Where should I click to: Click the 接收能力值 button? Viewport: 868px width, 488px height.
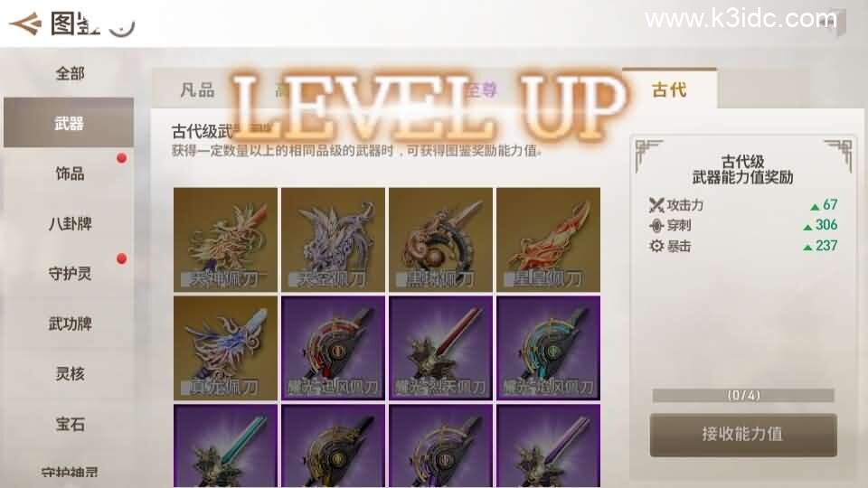tap(743, 435)
